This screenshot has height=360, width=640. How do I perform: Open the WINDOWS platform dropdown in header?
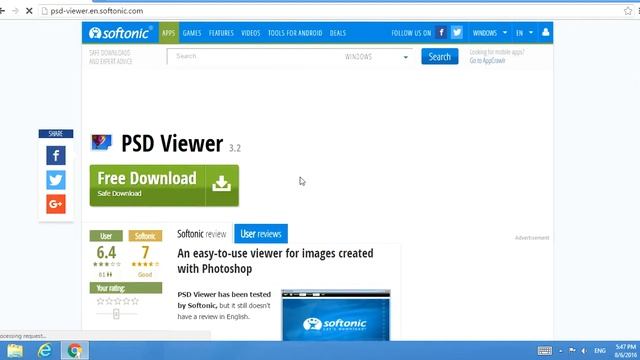pyautogui.click(x=490, y=33)
